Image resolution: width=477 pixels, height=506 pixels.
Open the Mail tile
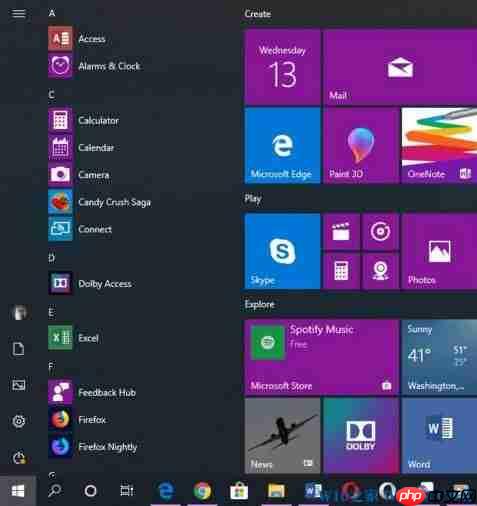point(400,67)
